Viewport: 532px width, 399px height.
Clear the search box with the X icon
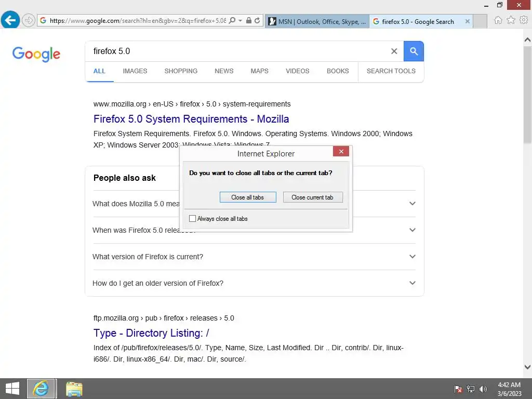(x=394, y=51)
